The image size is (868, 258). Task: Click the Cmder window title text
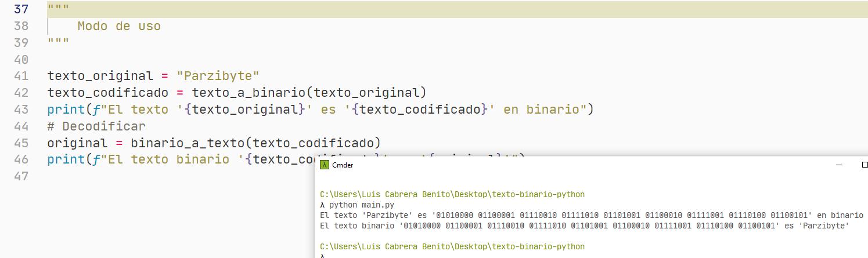click(x=343, y=165)
